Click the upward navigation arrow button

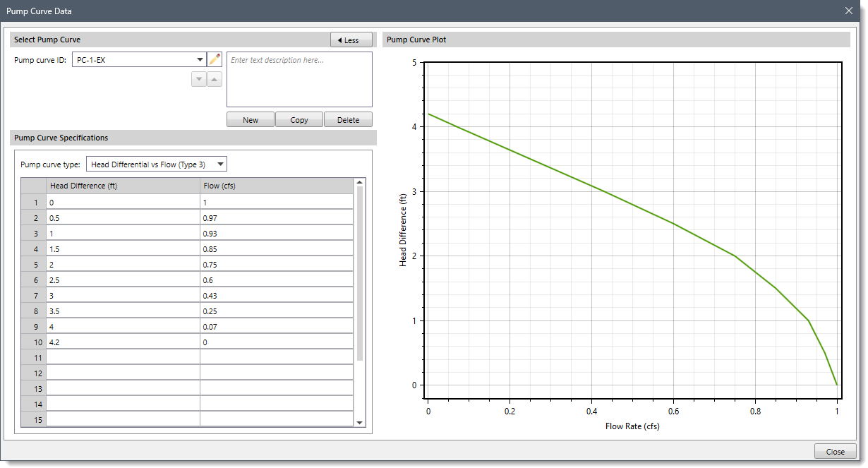pos(214,79)
